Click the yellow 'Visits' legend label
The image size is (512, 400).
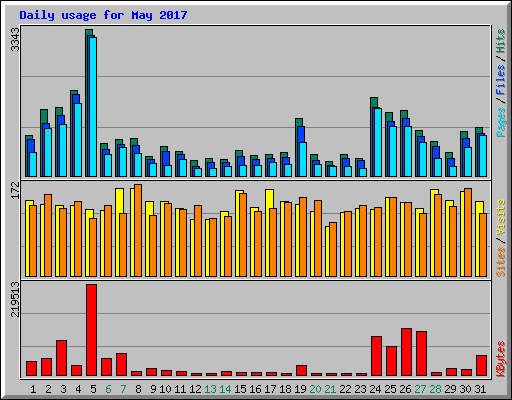click(501, 217)
